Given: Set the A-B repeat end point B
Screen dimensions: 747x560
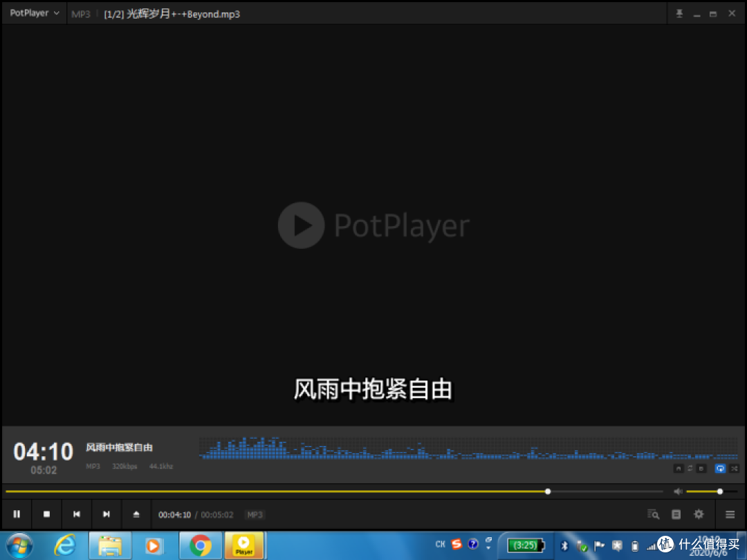Looking at the screenshot, I should click(x=701, y=469).
